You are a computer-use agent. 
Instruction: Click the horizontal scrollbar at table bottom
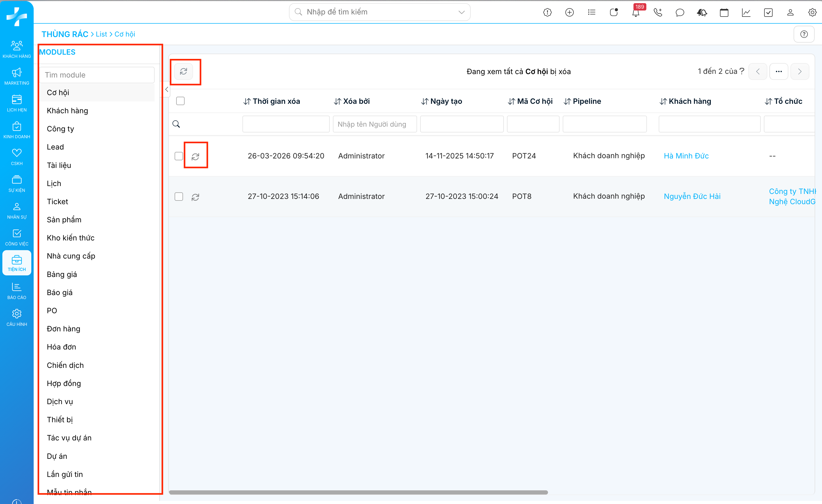[x=358, y=492]
